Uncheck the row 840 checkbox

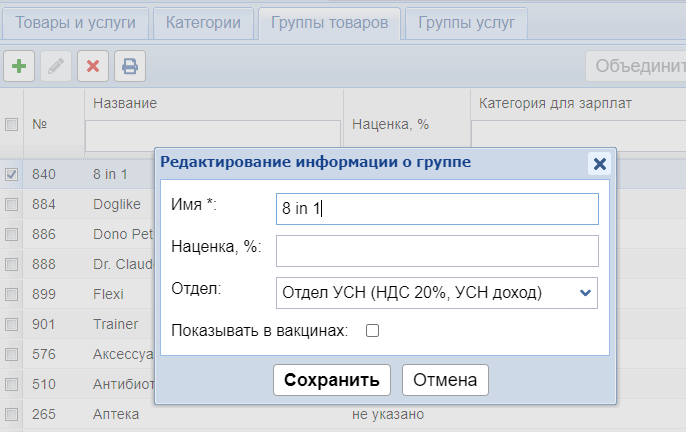12,174
